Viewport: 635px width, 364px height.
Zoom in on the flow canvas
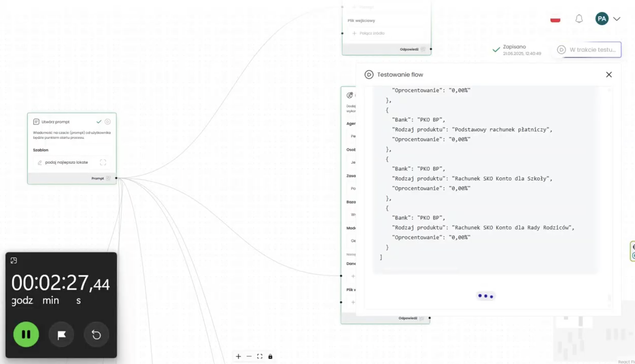238,356
